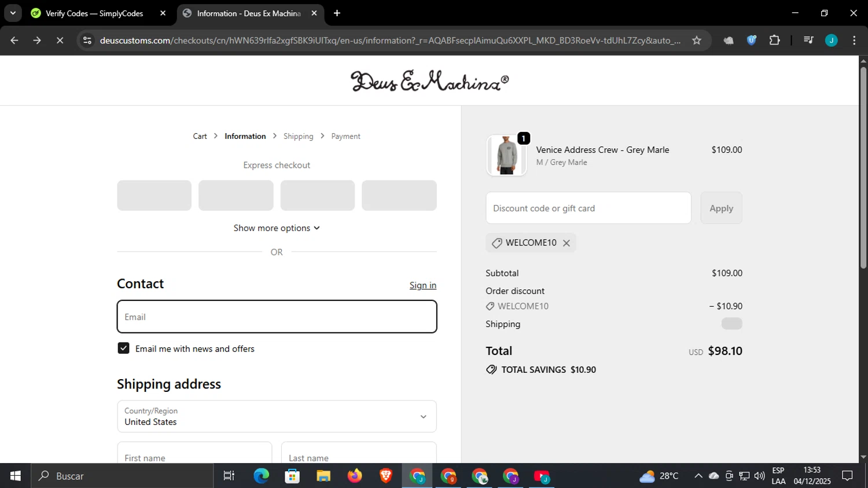Screen dimensions: 868x488
Task: Click the browser forward arrow
Action: pos(37,41)
